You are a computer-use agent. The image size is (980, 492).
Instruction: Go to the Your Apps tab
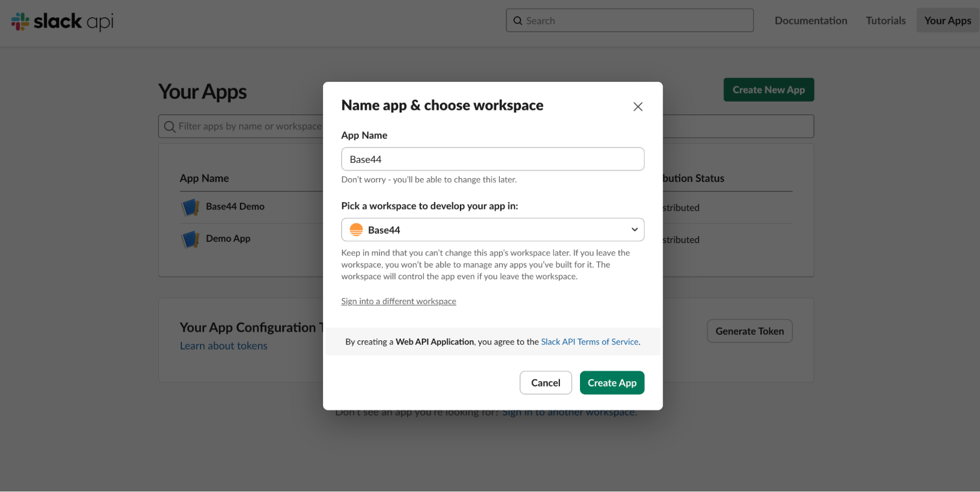point(947,21)
